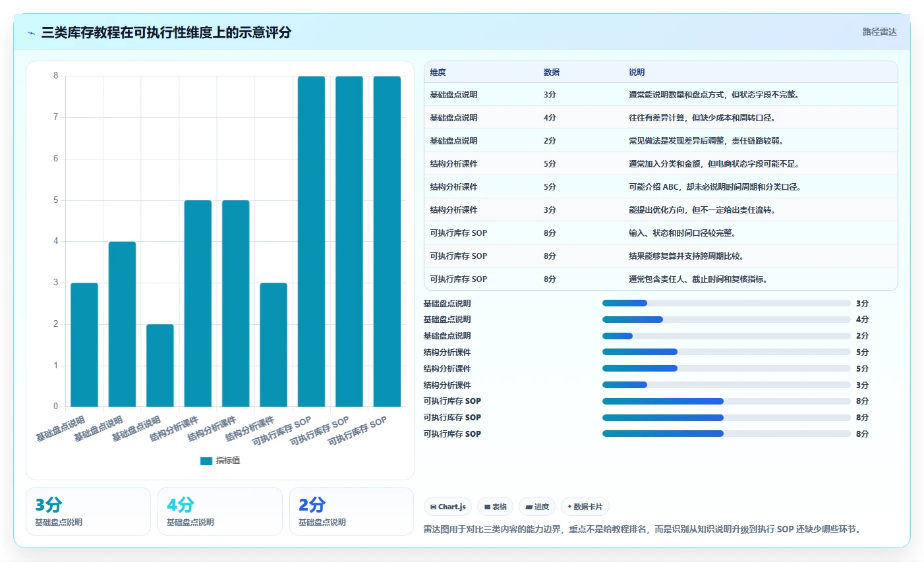
Task: Click the Chart.js chip icon
Action: click(433, 507)
